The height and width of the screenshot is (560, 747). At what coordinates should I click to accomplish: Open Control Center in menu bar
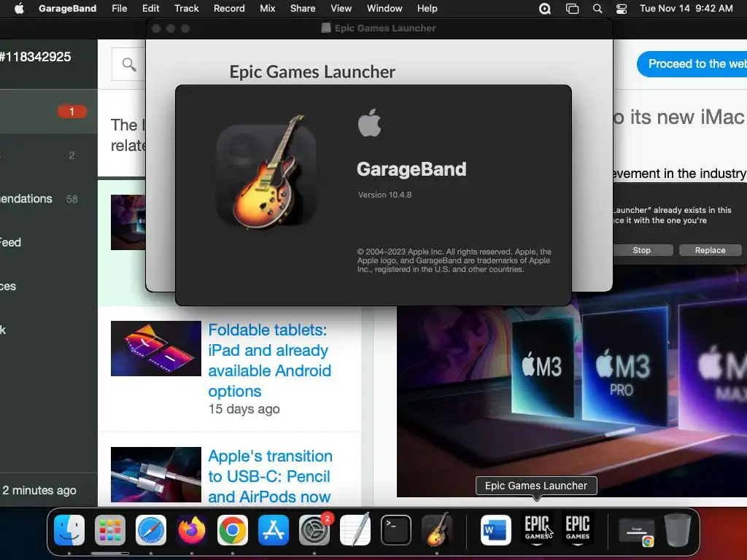pos(622,9)
